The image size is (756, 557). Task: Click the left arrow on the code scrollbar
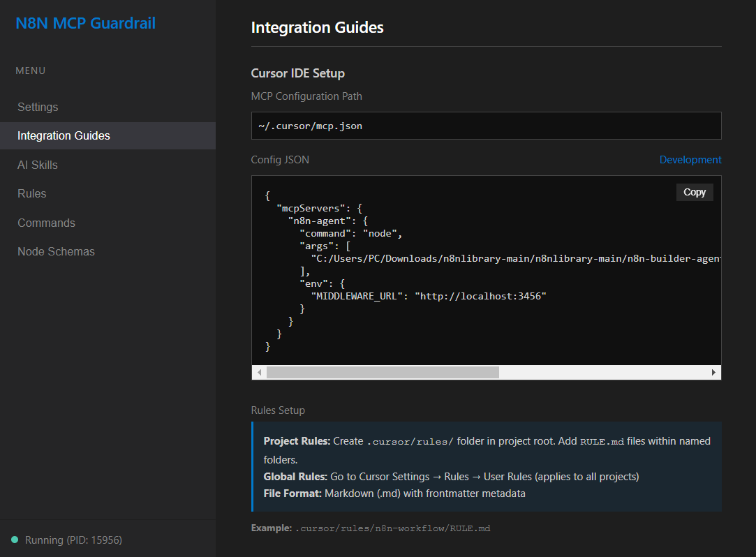[x=258, y=372]
